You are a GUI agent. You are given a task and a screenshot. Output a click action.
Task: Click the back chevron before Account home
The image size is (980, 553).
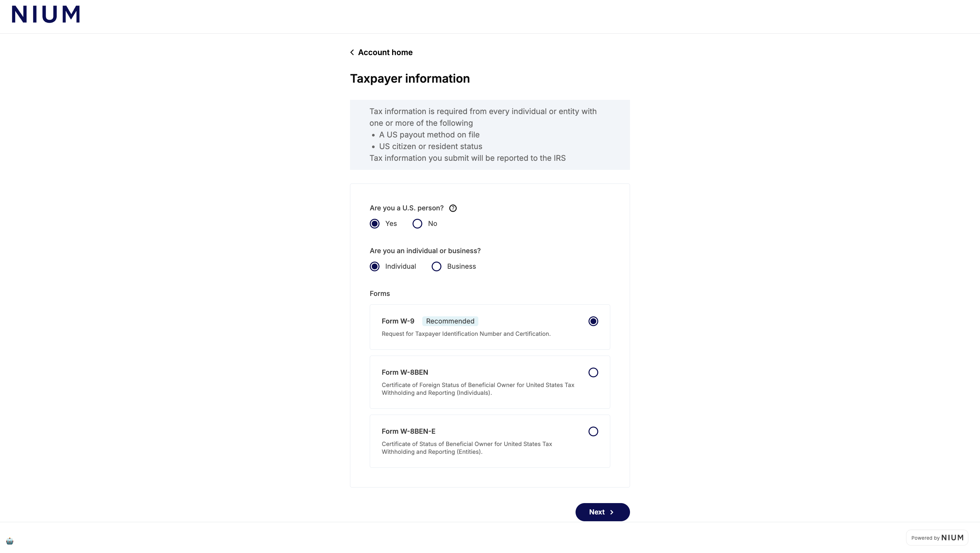352,53
